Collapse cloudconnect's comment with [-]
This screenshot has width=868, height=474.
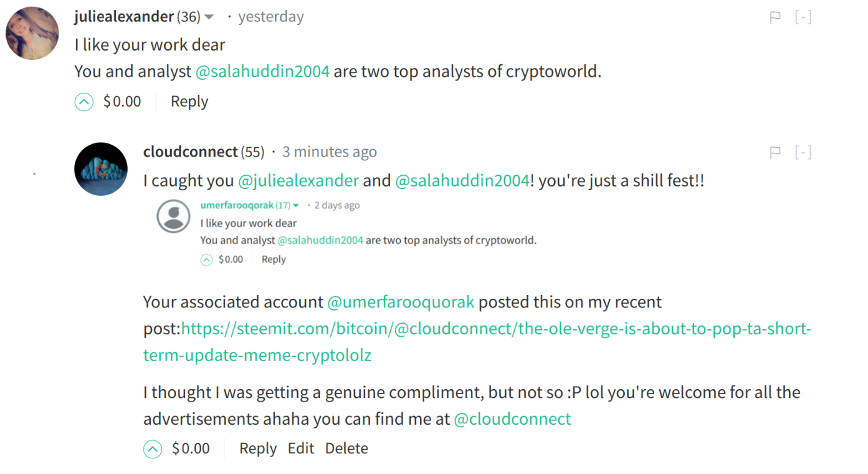pyautogui.click(x=803, y=152)
